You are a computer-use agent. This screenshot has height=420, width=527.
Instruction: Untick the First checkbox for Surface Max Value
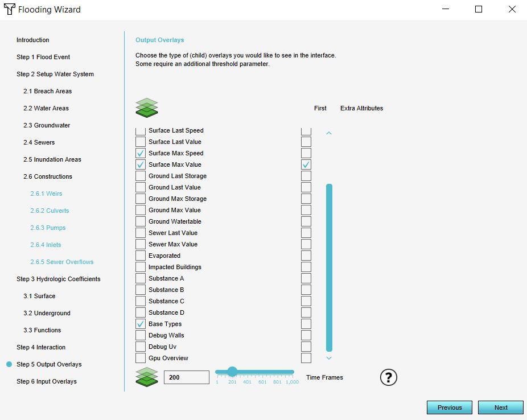pos(306,164)
